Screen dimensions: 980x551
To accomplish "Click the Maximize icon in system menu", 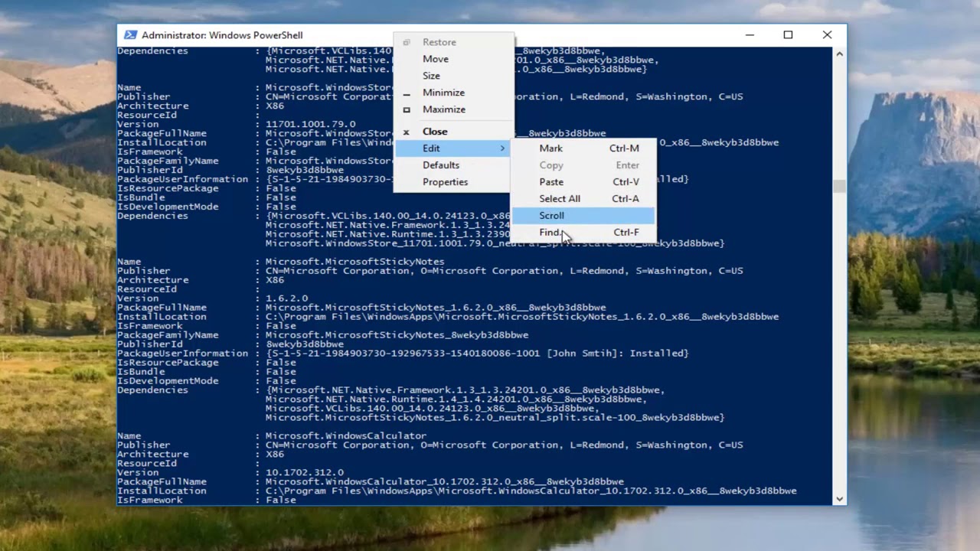I will (407, 109).
